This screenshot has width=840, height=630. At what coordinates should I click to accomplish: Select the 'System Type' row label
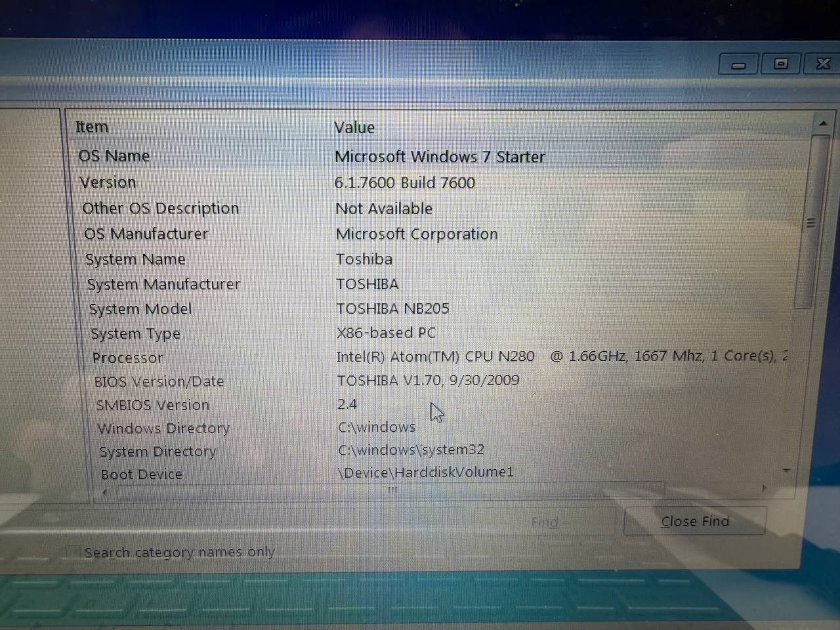(135, 334)
